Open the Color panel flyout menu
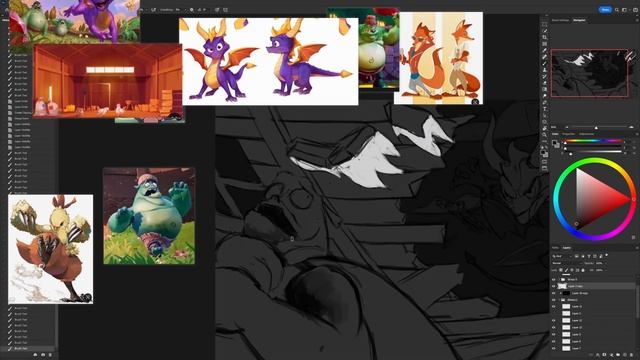640x360 pixels. (x=637, y=134)
